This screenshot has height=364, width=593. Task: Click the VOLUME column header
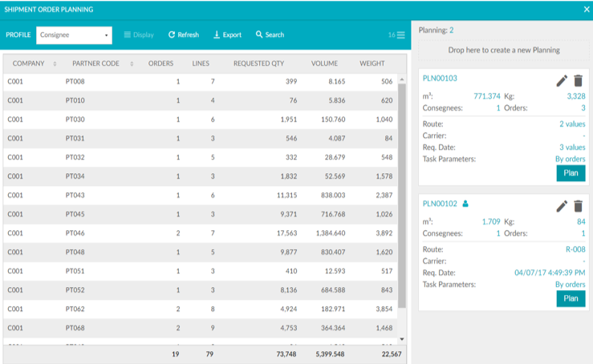click(324, 63)
